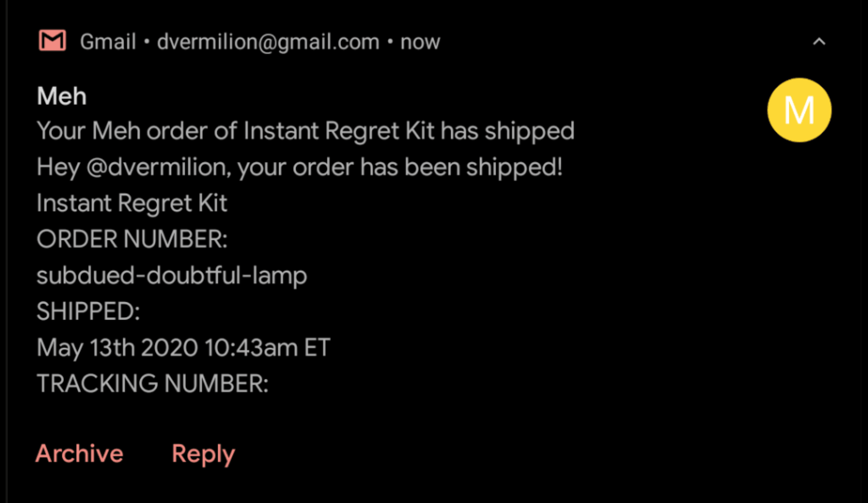Archive the Meh shipping email
The height and width of the screenshot is (503, 868).
point(79,453)
